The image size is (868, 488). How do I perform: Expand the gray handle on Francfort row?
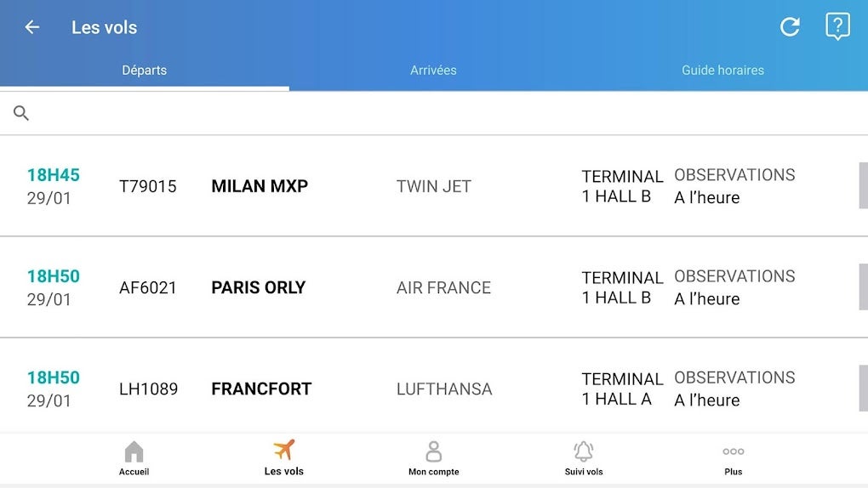coord(863,388)
